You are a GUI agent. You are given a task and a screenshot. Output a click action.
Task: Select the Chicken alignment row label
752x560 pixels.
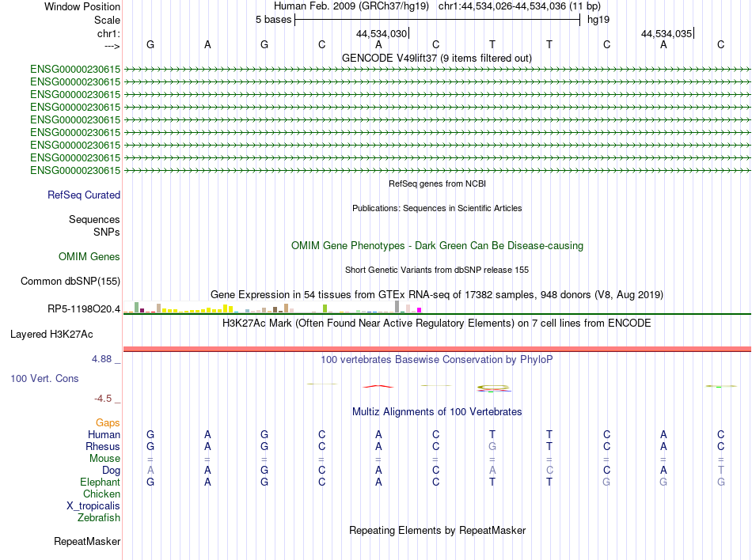point(101,494)
